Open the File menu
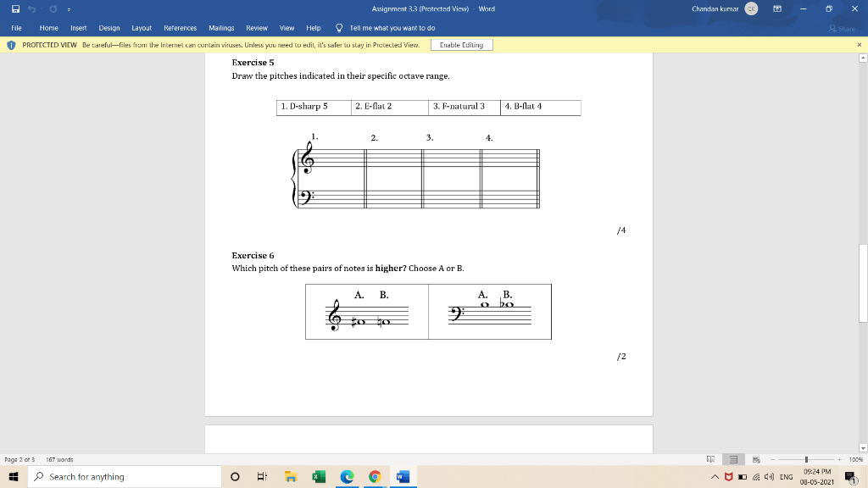868x488 pixels. coord(17,28)
